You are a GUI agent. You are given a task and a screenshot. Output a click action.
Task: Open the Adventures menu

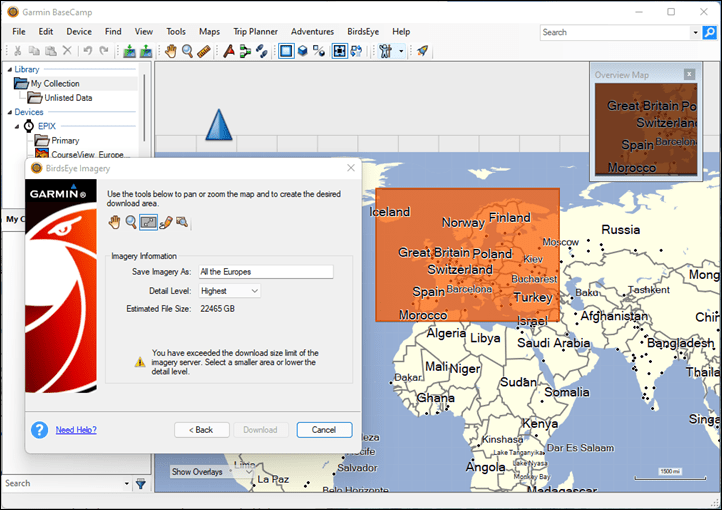pyautogui.click(x=312, y=31)
